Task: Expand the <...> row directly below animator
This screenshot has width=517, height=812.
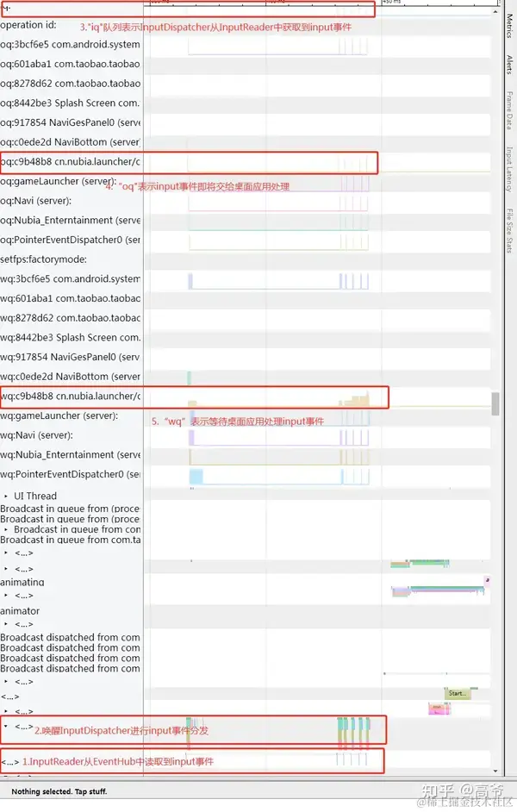Action: (6, 625)
